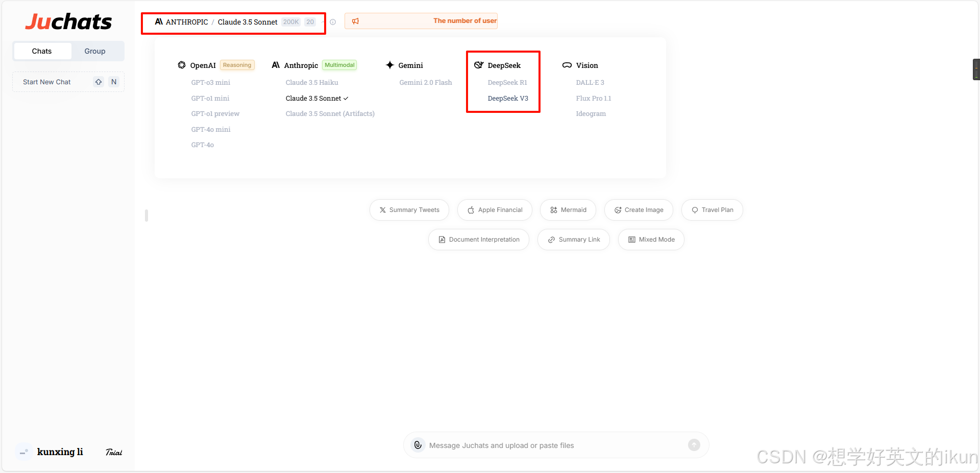Click the dark side widget at right edge

(976, 69)
